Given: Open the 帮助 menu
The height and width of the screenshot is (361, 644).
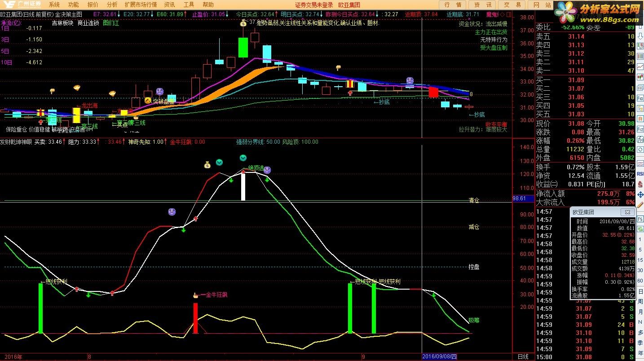Looking at the screenshot, I should pos(208,4).
